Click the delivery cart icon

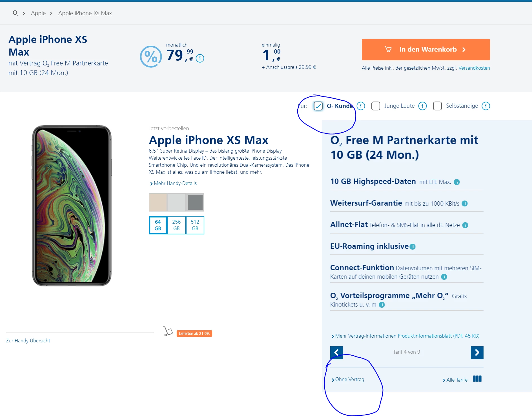pyautogui.click(x=168, y=331)
